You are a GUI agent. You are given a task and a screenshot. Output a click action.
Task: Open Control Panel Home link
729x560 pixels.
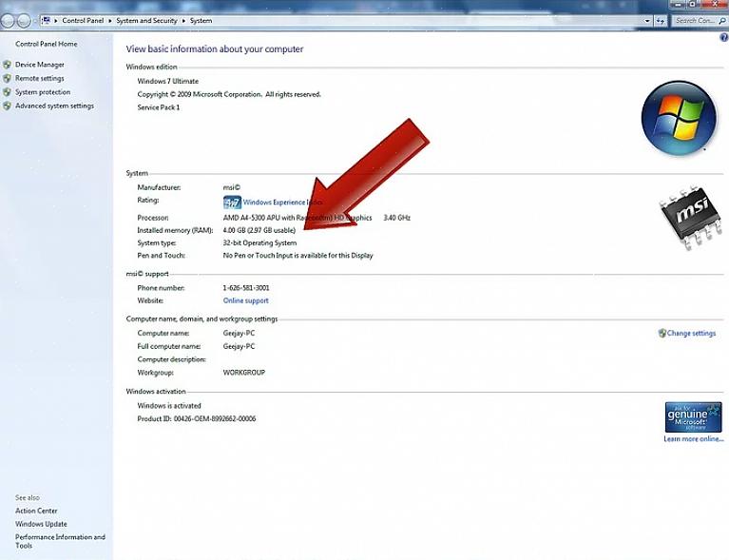(46, 44)
